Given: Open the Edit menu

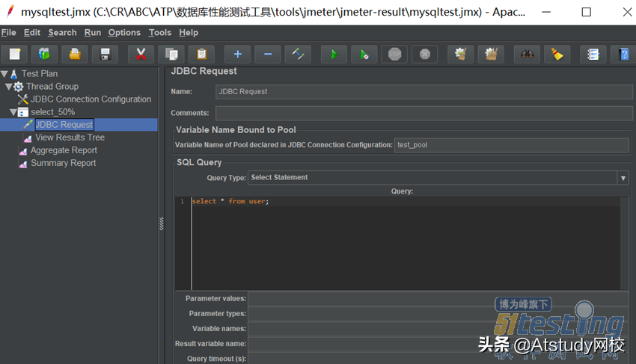Looking at the screenshot, I should (x=32, y=32).
